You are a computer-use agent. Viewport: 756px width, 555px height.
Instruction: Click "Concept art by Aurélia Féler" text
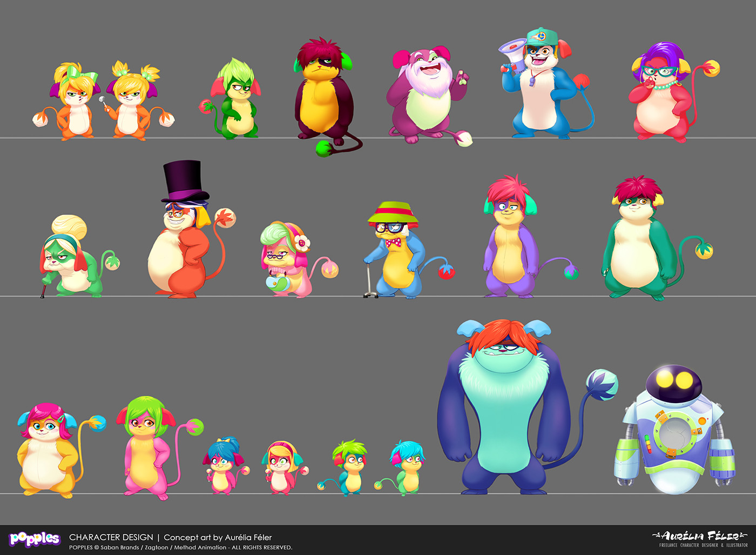click(x=218, y=537)
